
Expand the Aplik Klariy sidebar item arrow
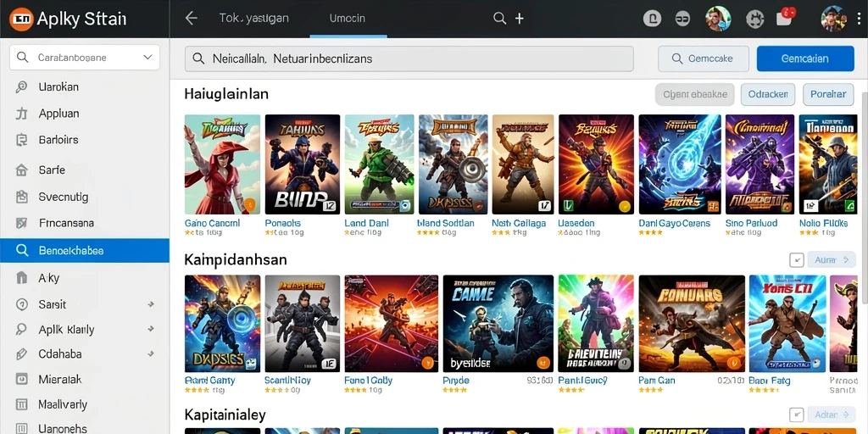click(x=150, y=329)
